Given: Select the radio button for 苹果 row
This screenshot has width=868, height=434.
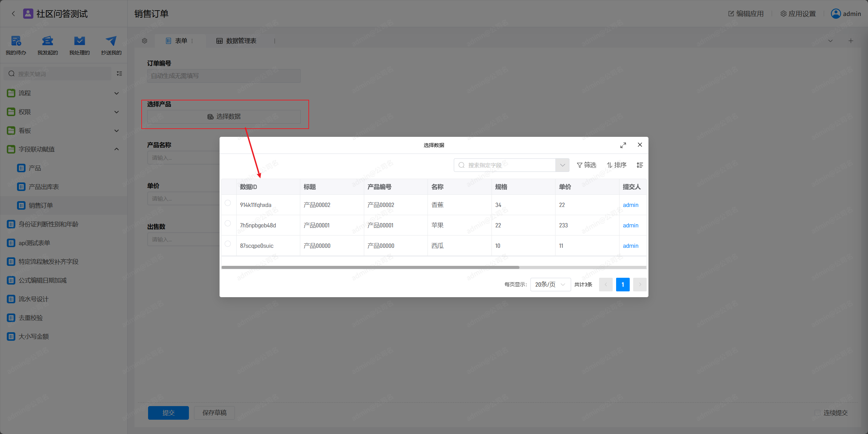Looking at the screenshot, I should click(x=228, y=224).
